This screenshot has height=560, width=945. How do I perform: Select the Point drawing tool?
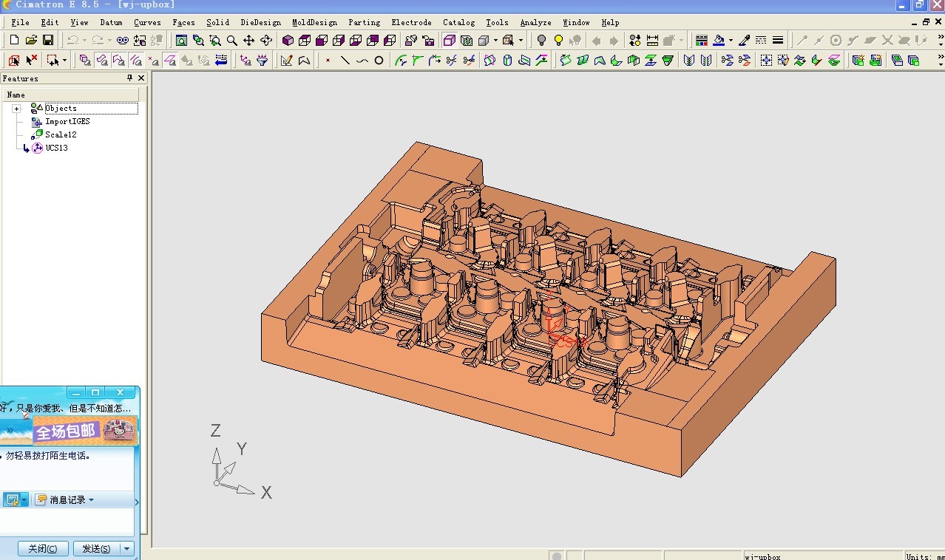click(328, 60)
